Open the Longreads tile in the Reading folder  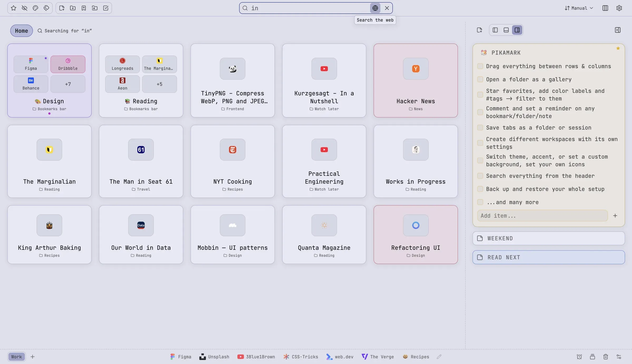point(122,64)
